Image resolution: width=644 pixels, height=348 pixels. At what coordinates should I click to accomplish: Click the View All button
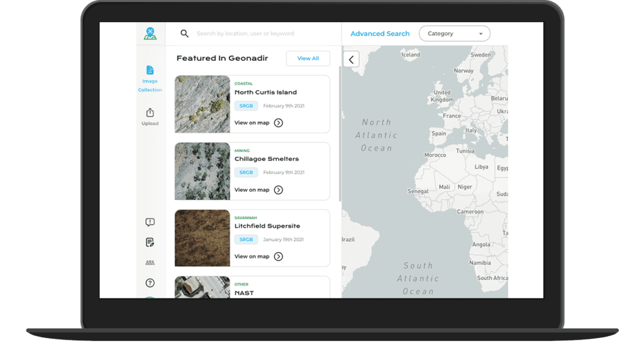click(308, 58)
